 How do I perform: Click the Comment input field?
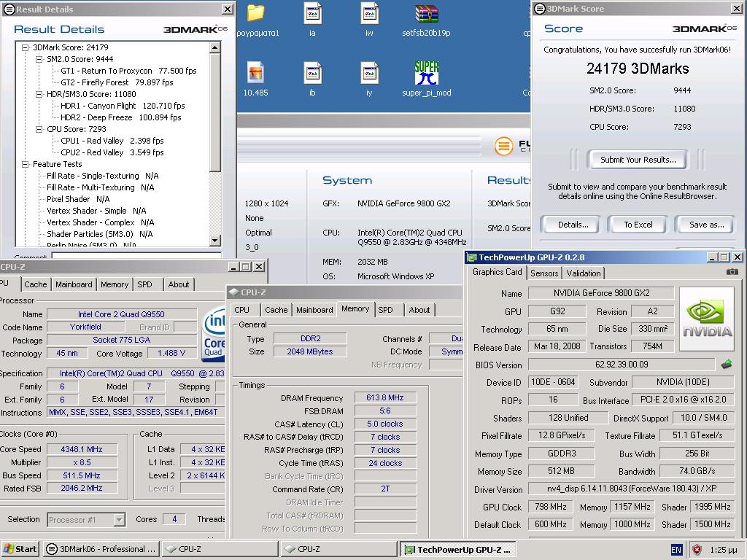point(136,255)
